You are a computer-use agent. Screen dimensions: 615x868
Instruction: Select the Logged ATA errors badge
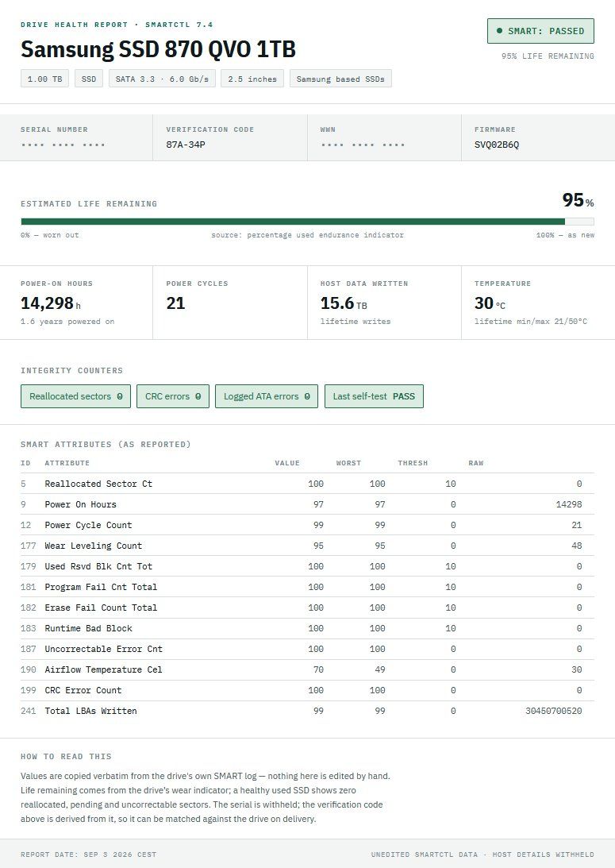pos(267,396)
